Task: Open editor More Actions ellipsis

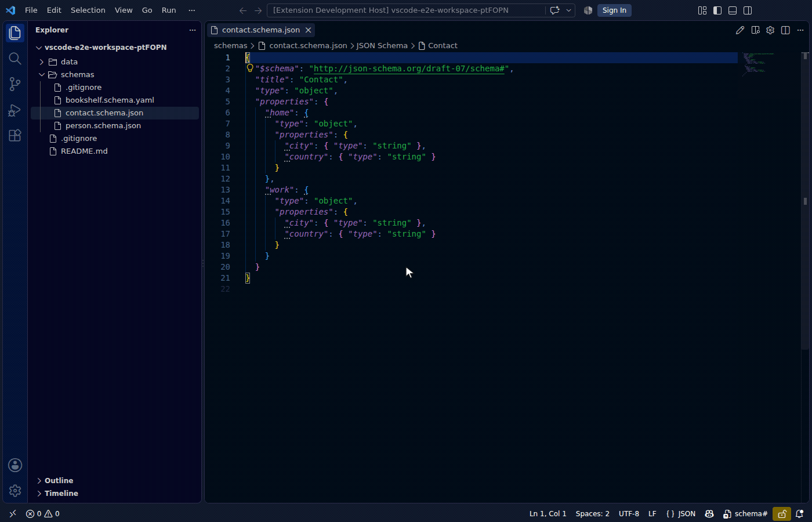Action: point(800,30)
